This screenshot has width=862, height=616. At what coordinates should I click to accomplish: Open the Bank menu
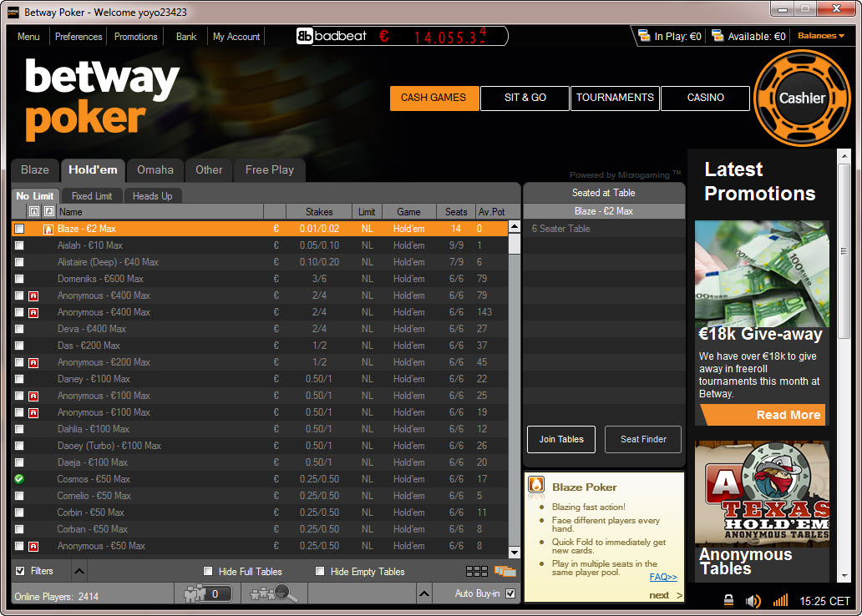pos(186,36)
